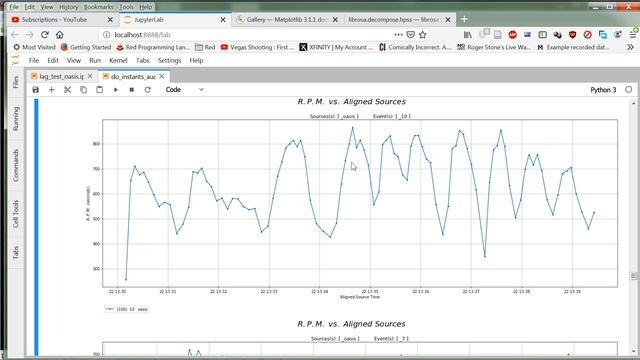The width and height of the screenshot is (640, 360).
Task: Open JupyterLab View menu
Action: point(74,60)
